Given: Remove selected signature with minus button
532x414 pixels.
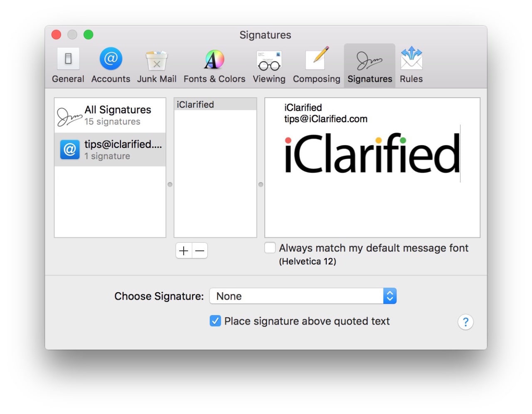Looking at the screenshot, I should (199, 251).
